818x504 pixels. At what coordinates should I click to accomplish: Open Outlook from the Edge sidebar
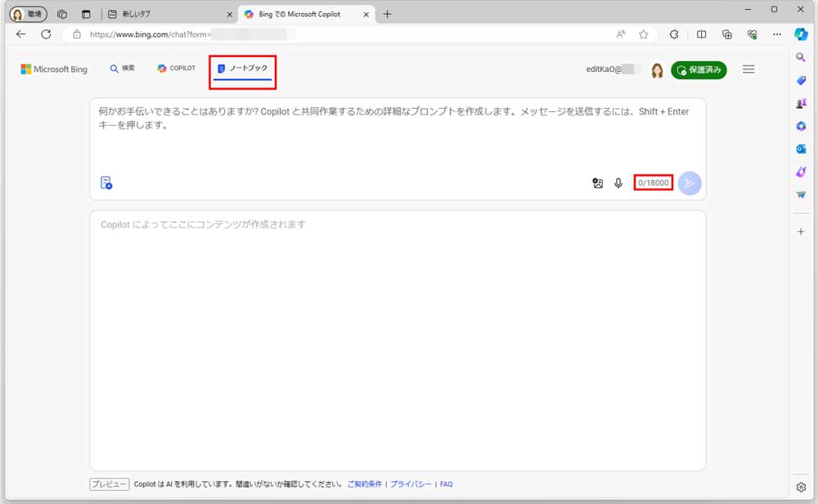click(x=801, y=148)
